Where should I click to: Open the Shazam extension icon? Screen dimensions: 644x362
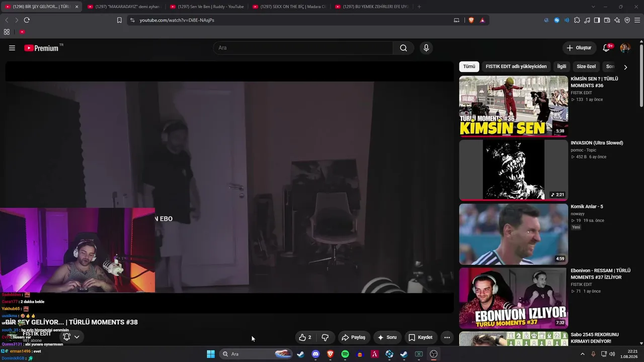coord(557,20)
